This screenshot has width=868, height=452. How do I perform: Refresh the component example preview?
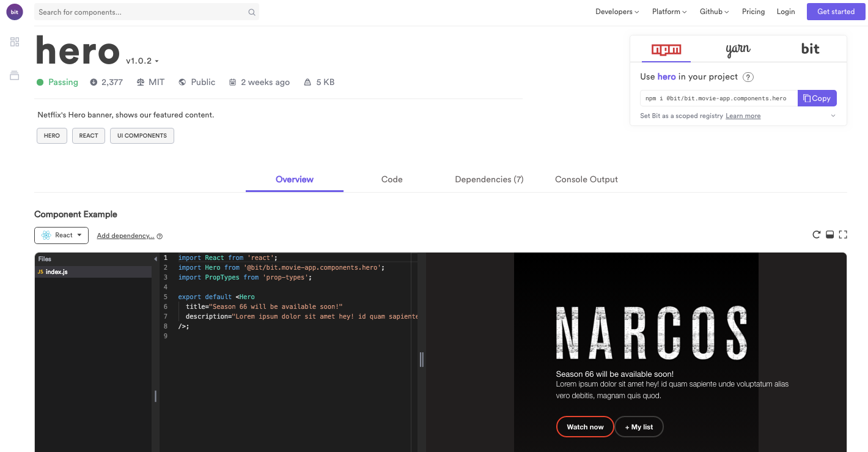click(x=816, y=234)
